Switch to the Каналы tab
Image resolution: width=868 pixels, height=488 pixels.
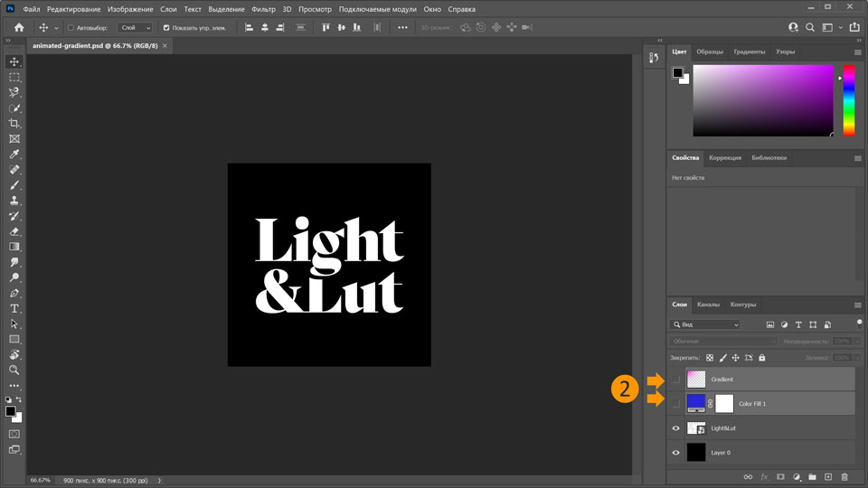pyautogui.click(x=708, y=305)
